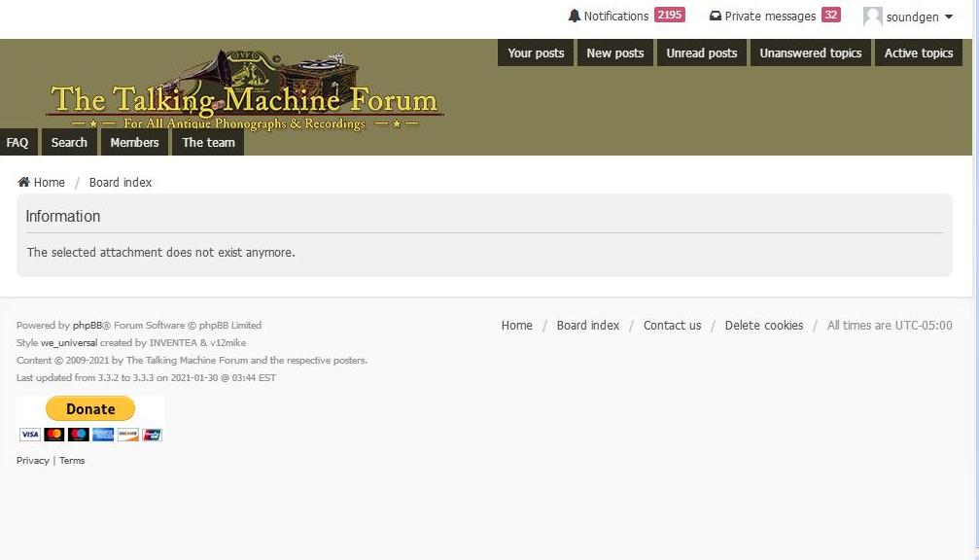This screenshot has height=560, width=979.
Task: Click the soundgen user avatar
Action: pyautogui.click(x=873, y=17)
